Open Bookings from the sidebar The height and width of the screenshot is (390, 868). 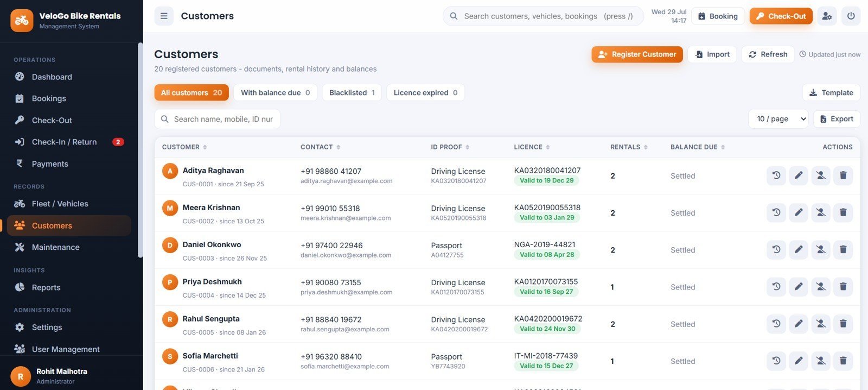pyautogui.click(x=69, y=98)
